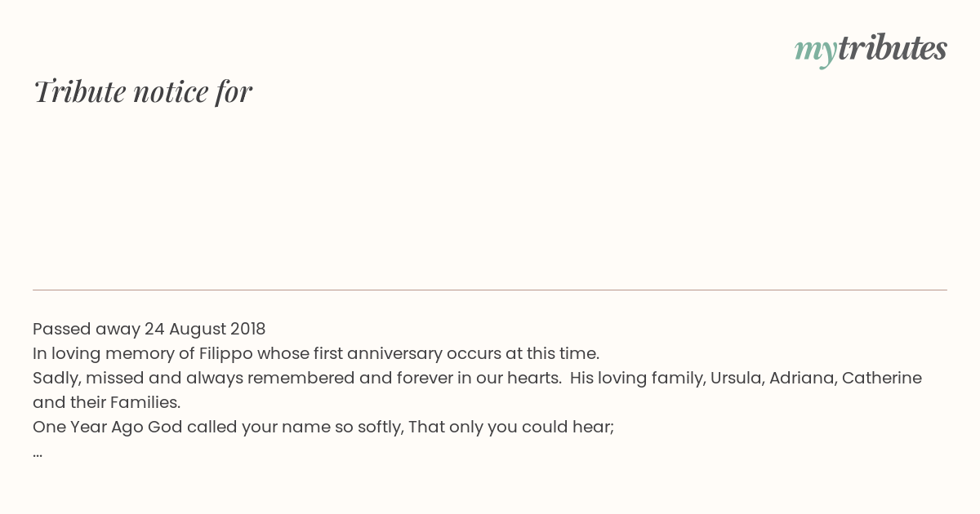The height and width of the screenshot is (514, 980).
Task: Select the green "my" part of logo
Action: tap(815, 51)
